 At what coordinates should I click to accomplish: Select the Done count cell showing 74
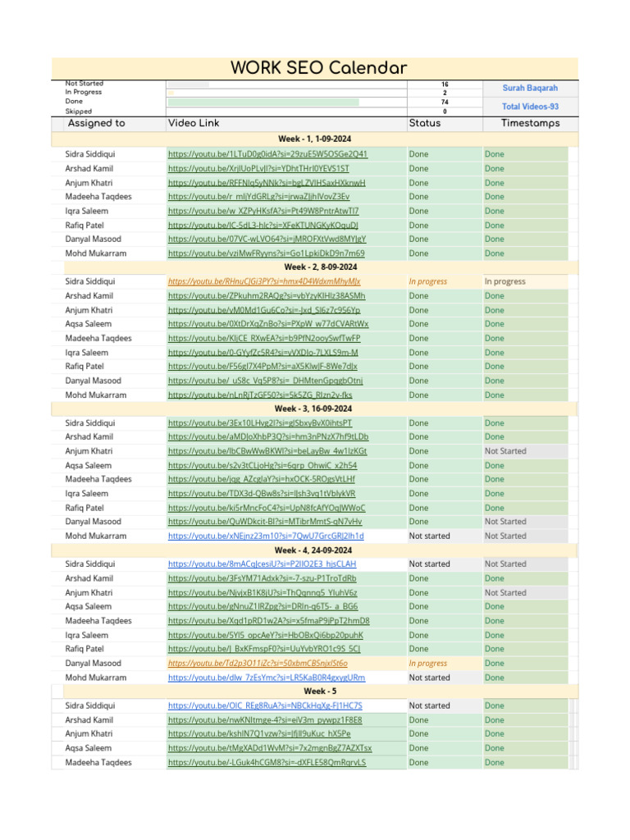[x=445, y=102]
